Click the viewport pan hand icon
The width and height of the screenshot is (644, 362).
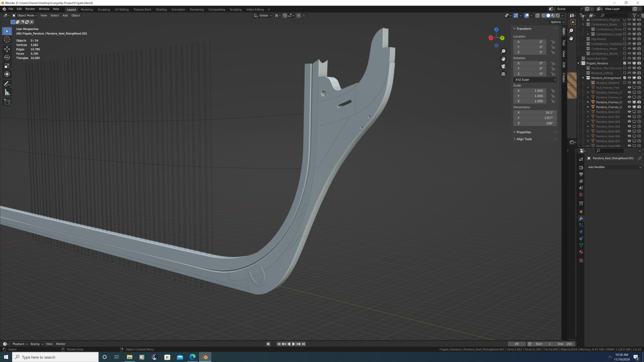coord(503,59)
